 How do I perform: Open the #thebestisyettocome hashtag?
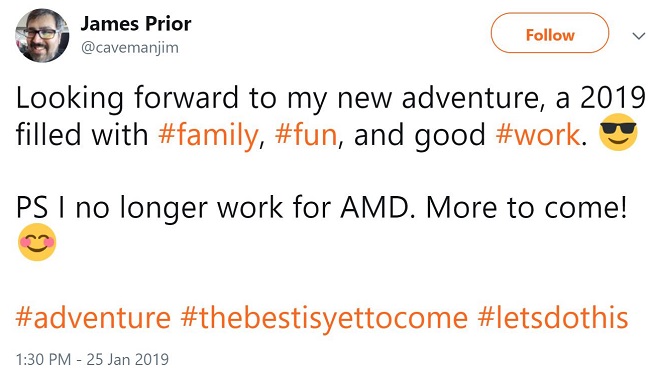click(324, 318)
